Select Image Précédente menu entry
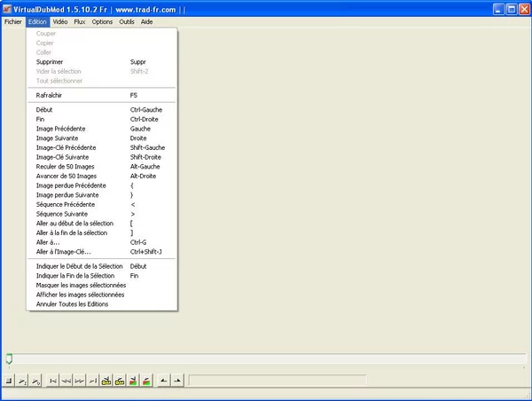This screenshot has width=532, height=401. coord(102,129)
